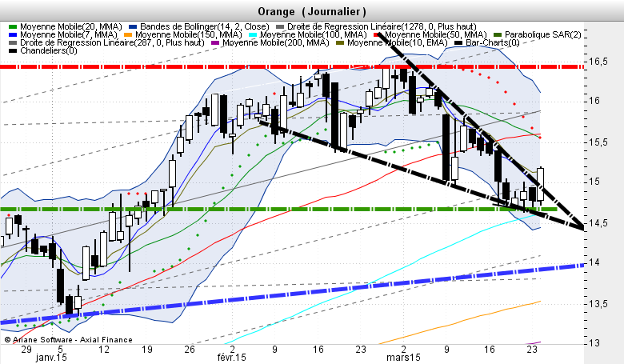Screen dimensions: 624x364
Task: Click the blue Moyenne Mobile(7, MMA) swatch
Action: 13,34
